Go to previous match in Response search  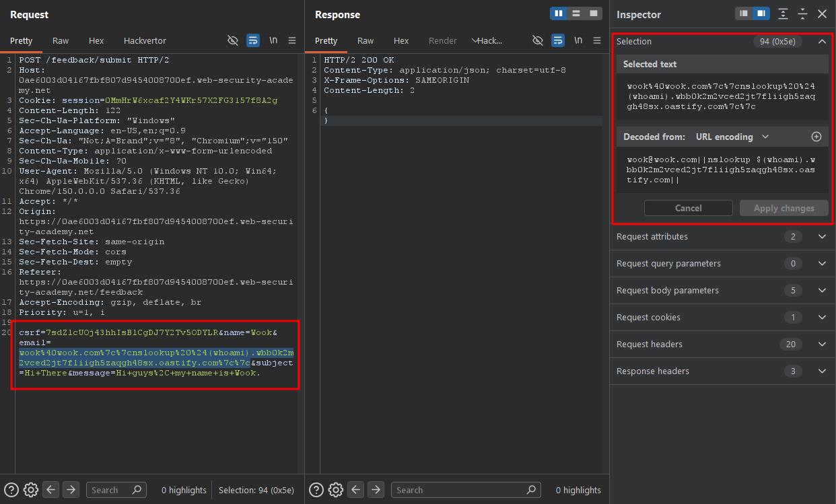click(356, 490)
